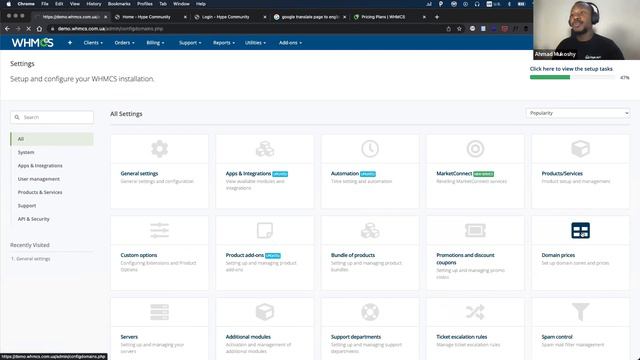Click the settings Search field
640x360 pixels.
point(52,117)
